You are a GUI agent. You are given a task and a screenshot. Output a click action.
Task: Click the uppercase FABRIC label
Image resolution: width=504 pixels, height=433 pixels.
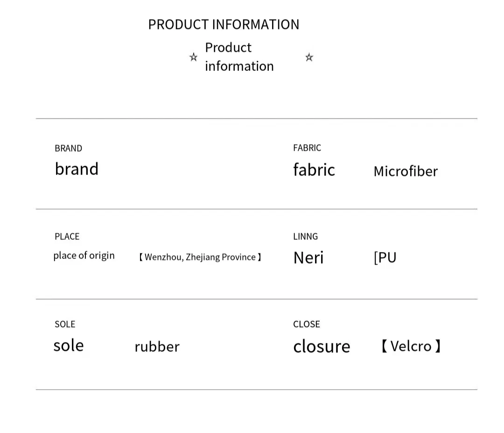(307, 148)
